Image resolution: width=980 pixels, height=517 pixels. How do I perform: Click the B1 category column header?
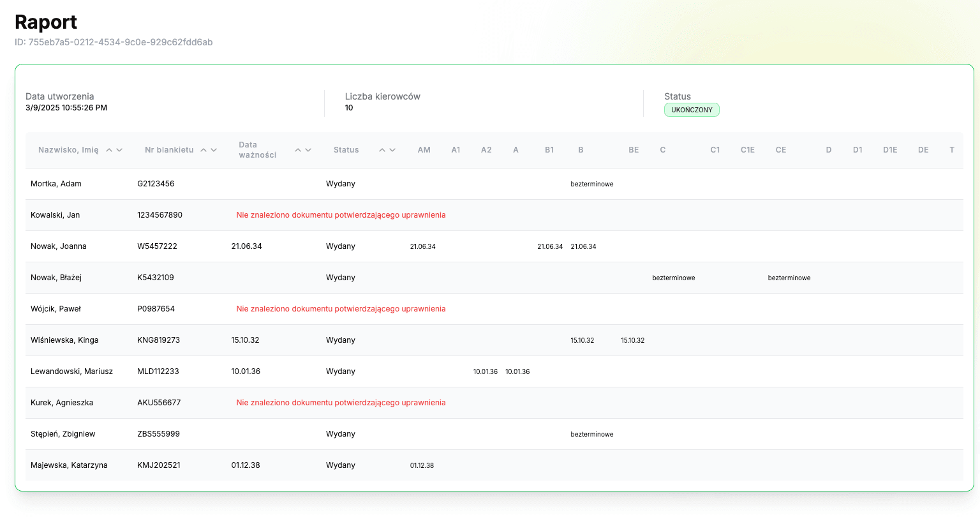(549, 150)
